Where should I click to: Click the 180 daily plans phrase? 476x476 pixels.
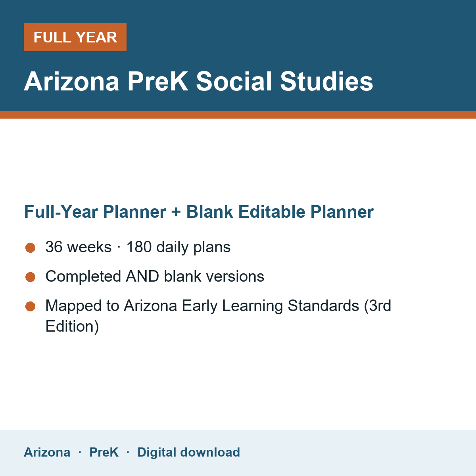click(178, 247)
